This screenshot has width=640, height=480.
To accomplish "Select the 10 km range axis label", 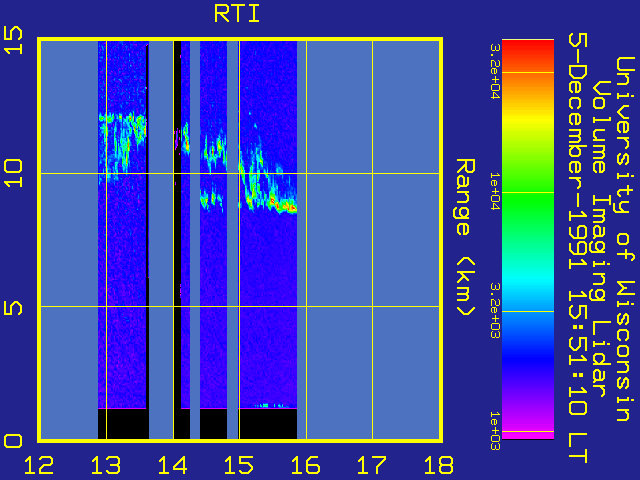I will tap(13, 173).
